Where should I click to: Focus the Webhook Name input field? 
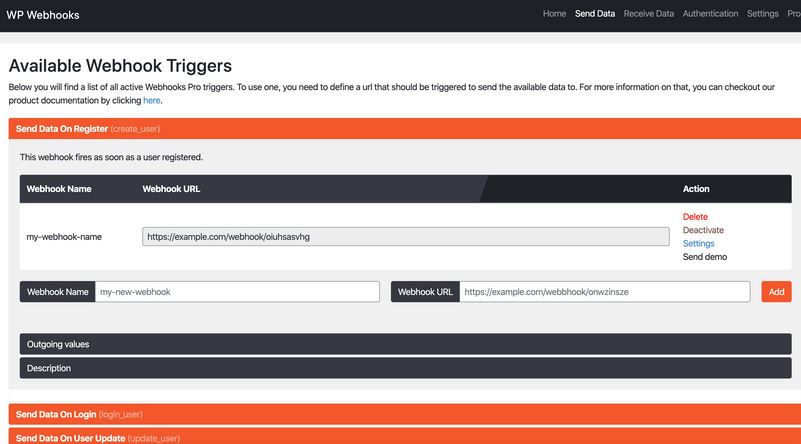click(x=237, y=292)
